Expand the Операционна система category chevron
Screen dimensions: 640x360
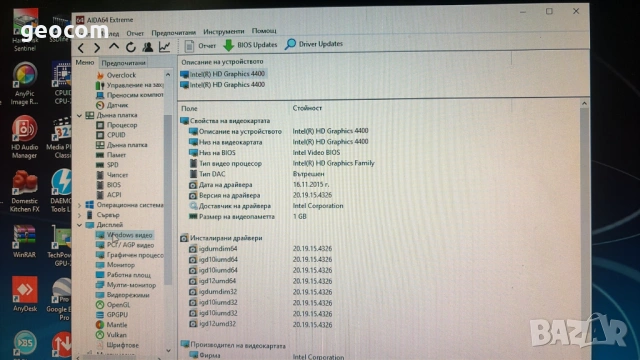(80, 205)
